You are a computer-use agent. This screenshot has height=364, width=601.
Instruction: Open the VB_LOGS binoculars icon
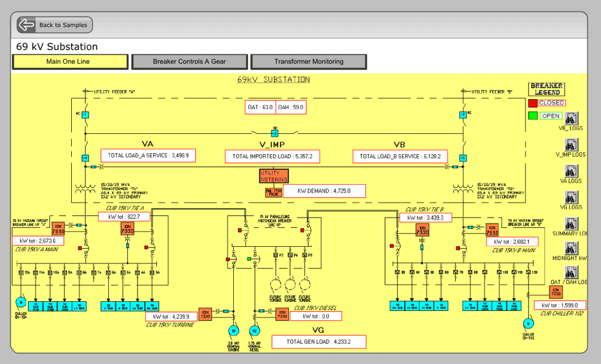(x=571, y=118)
